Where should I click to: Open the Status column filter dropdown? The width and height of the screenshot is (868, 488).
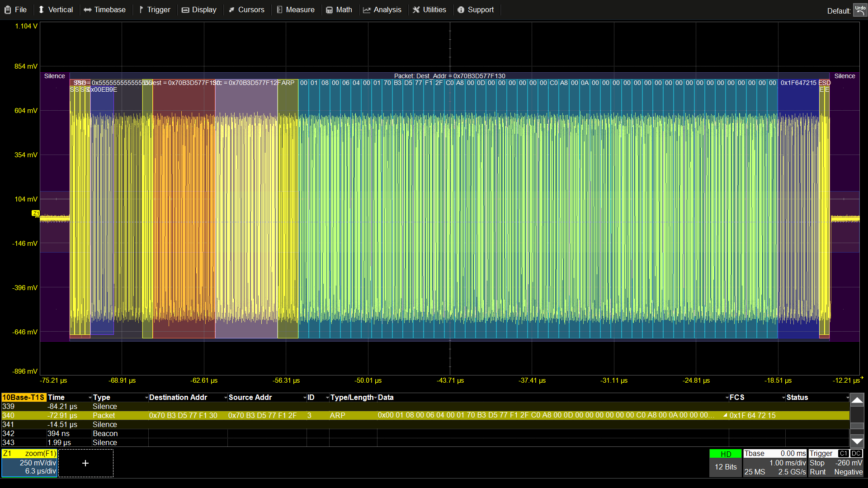tap(847, 398)
